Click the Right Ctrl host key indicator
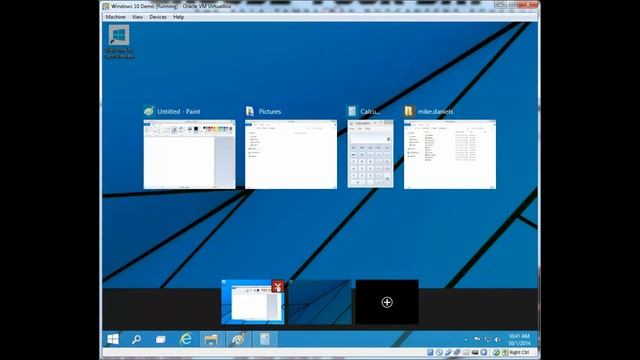The width and height of the screenshot is (640, 360). click(519, 352)
